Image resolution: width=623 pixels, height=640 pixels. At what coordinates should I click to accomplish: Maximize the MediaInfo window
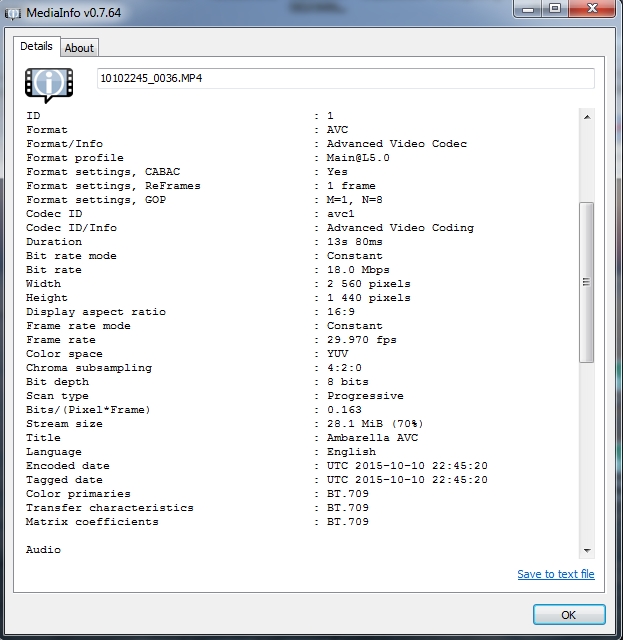(x=554, y=9)
